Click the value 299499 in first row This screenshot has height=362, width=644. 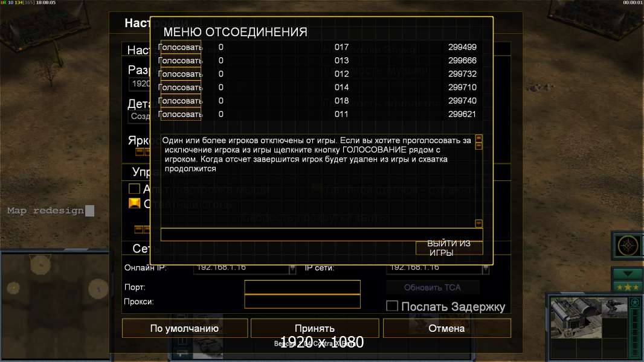point(463,47)
